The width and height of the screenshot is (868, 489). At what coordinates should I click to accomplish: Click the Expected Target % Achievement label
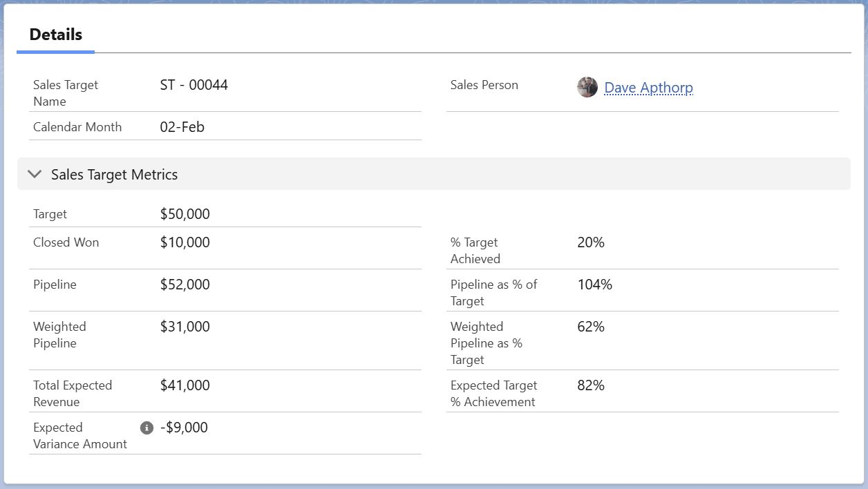494,394
